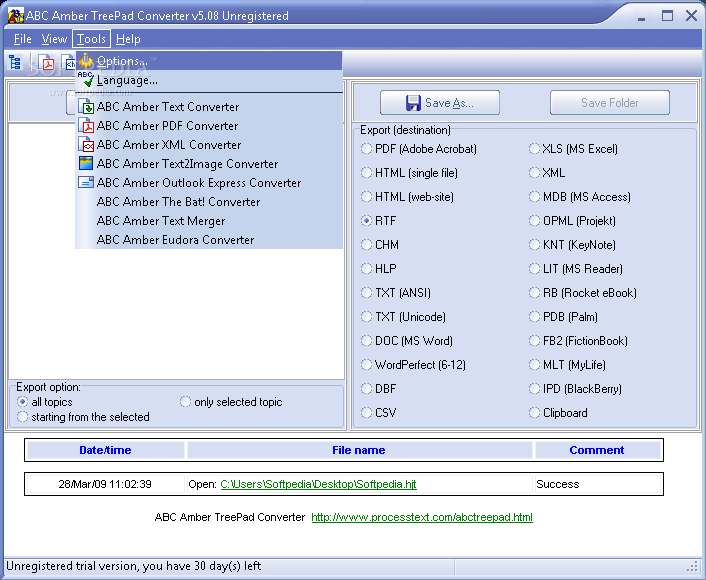The width and height of the screenshot is (706, 580).
Task: Open the View menu
Action: click(54, 39)
